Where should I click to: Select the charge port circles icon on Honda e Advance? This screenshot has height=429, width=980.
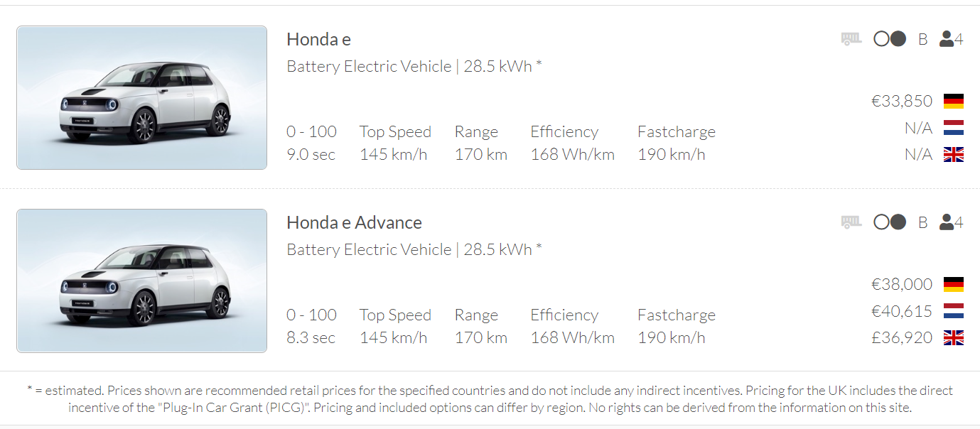(x=889, y=222)
